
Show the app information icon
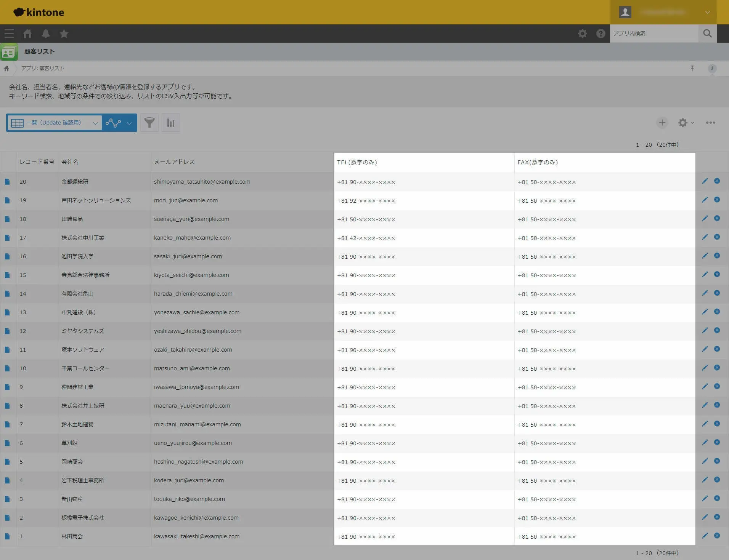712,68
